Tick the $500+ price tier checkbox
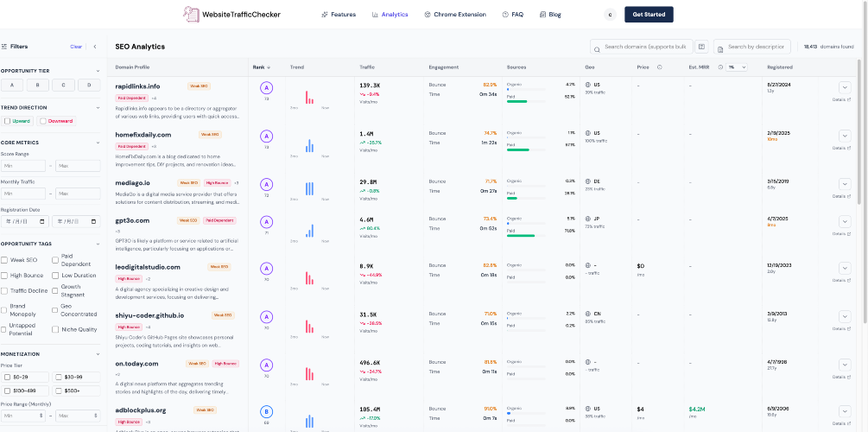Viewport: 868px width, 432px height. pos(58,391)
